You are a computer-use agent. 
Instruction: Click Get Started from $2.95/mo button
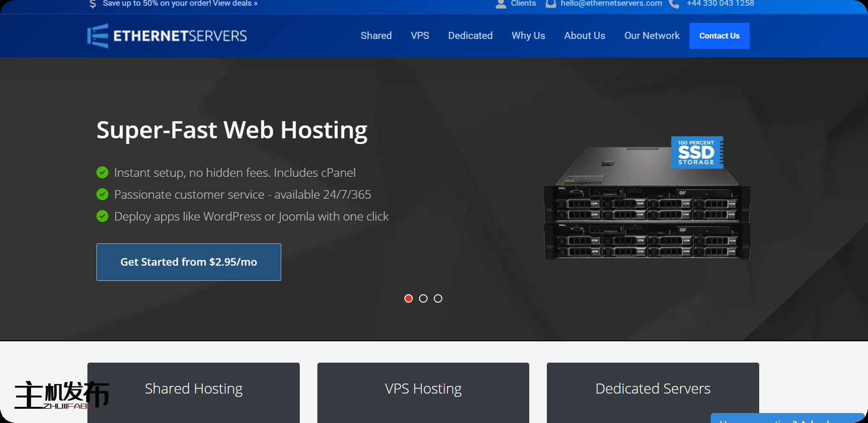click(189, 262)
